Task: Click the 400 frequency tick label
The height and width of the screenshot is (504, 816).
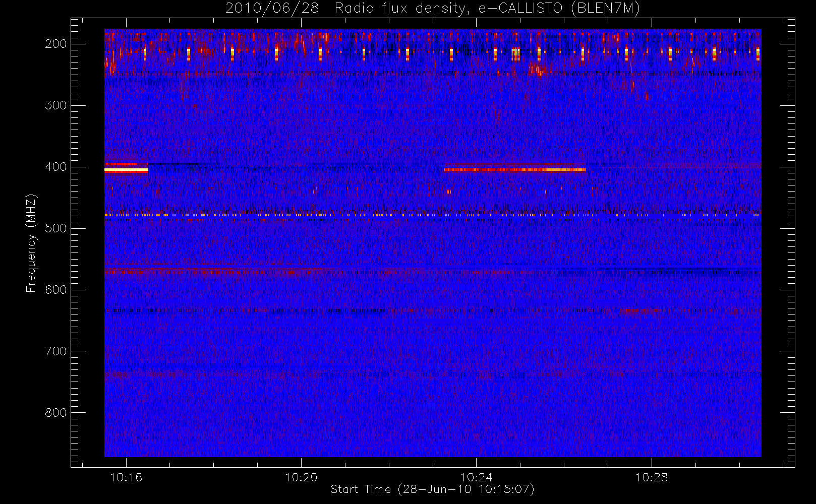Action: [x=56, y=167]
